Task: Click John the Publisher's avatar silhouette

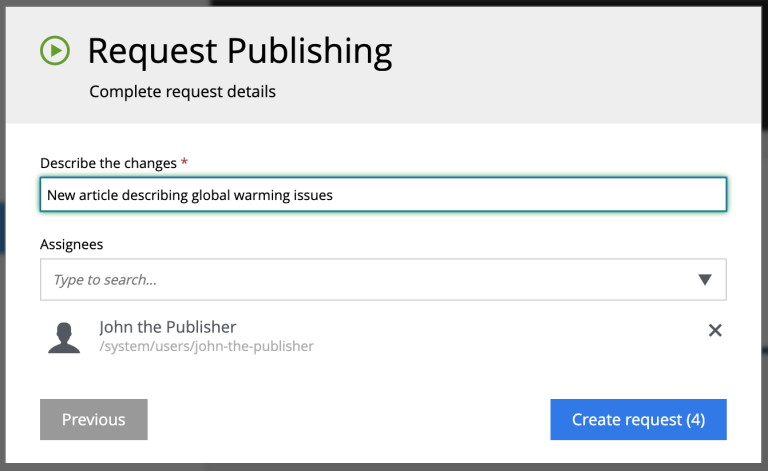Action: tap(64, 338)
